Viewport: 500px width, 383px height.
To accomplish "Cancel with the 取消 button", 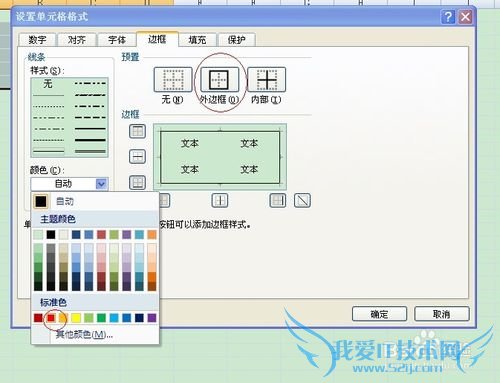I will point(442,314).
